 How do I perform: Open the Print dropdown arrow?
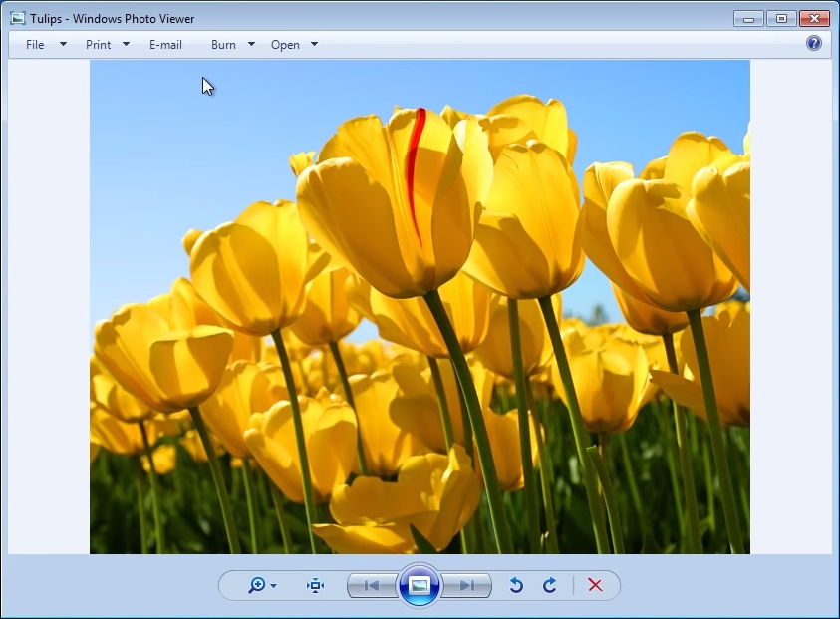(126, 44)
